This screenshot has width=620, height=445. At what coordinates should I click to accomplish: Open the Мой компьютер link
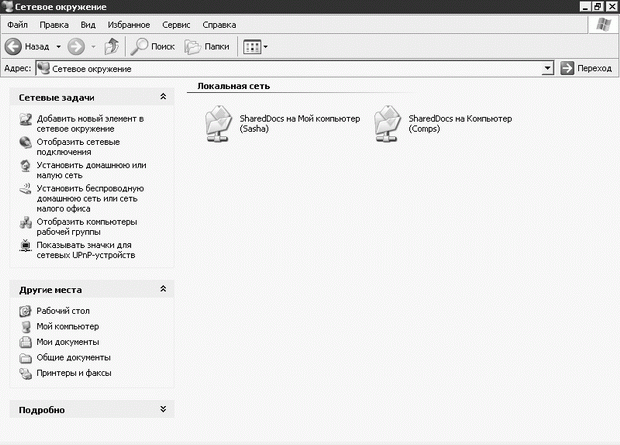[68, 327]
